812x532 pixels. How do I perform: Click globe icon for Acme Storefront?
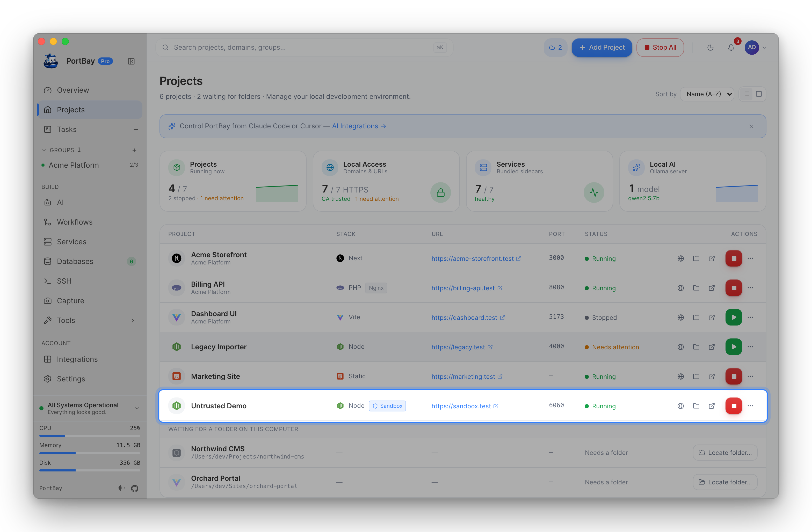click(x=680, y=258)
